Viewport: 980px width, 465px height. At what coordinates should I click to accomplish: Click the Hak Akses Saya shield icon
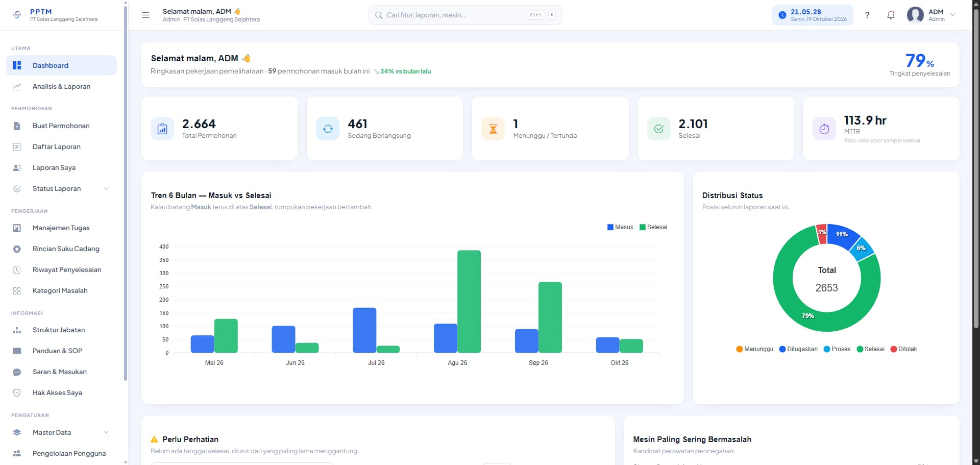pos(17,393)
